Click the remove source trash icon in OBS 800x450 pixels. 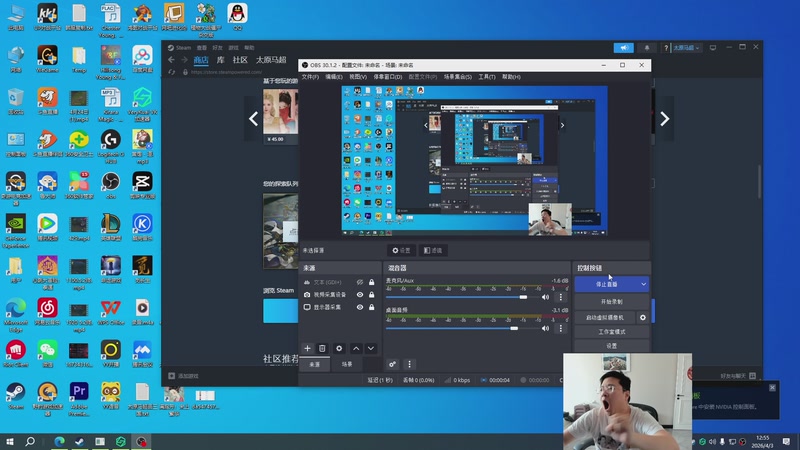322,348
